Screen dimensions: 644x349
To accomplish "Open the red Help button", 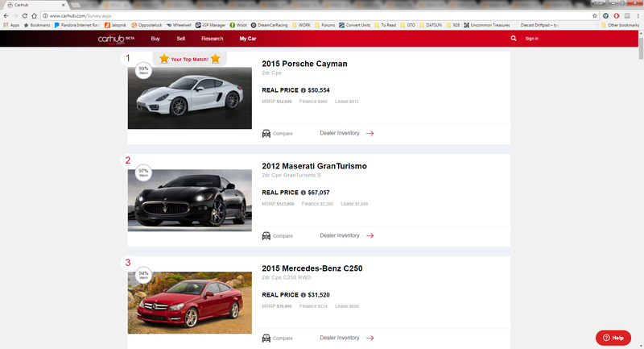I will click(x=613, y=338).
